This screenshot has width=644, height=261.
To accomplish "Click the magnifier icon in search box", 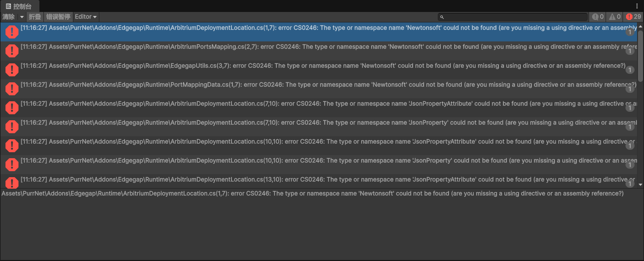I will pyautogui.click(x=442, y=17).
